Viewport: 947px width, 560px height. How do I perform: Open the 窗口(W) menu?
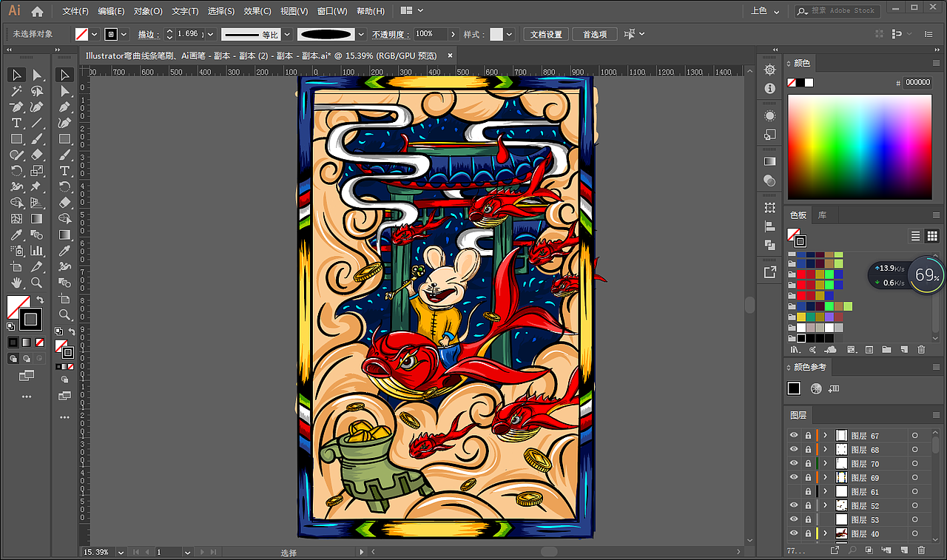331,11
